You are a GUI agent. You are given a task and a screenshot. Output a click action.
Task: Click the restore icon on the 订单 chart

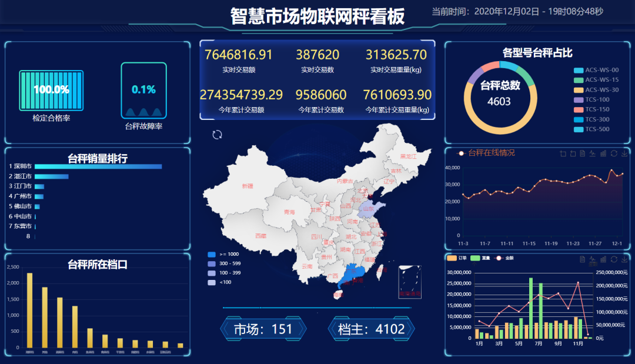[x=613, y=259]
